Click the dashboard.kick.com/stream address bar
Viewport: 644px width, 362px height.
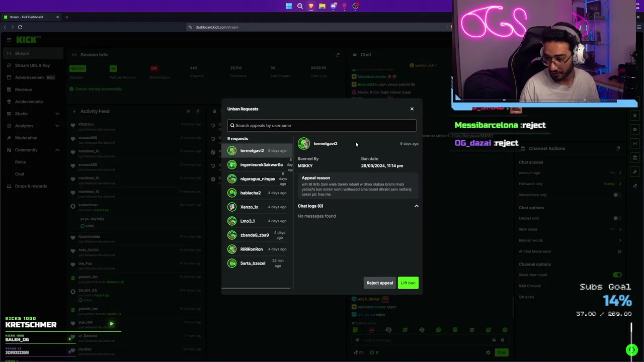point(217,27)
